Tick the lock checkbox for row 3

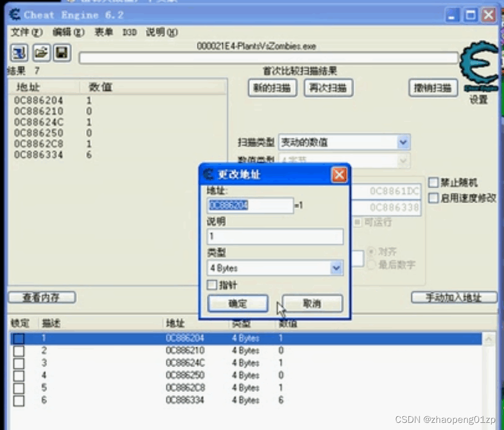[19, 363]
